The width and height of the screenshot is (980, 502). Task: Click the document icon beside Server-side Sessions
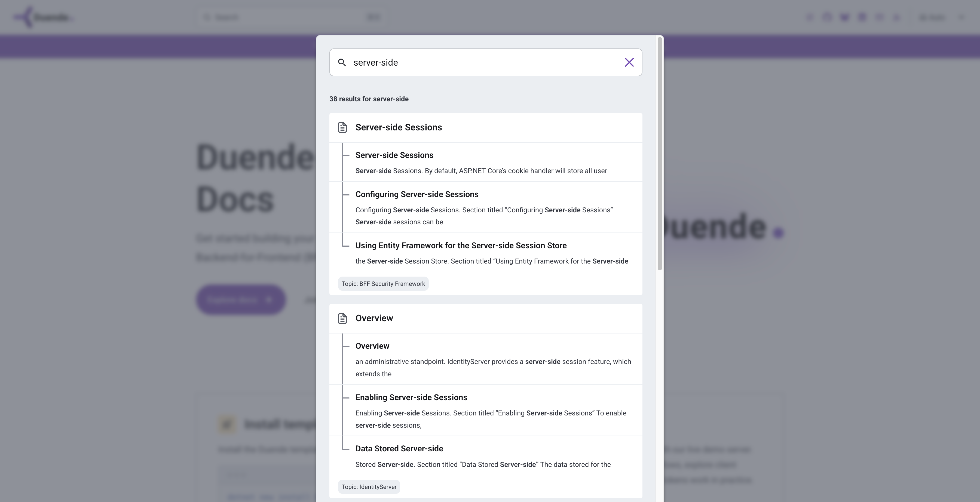(342, 127)
